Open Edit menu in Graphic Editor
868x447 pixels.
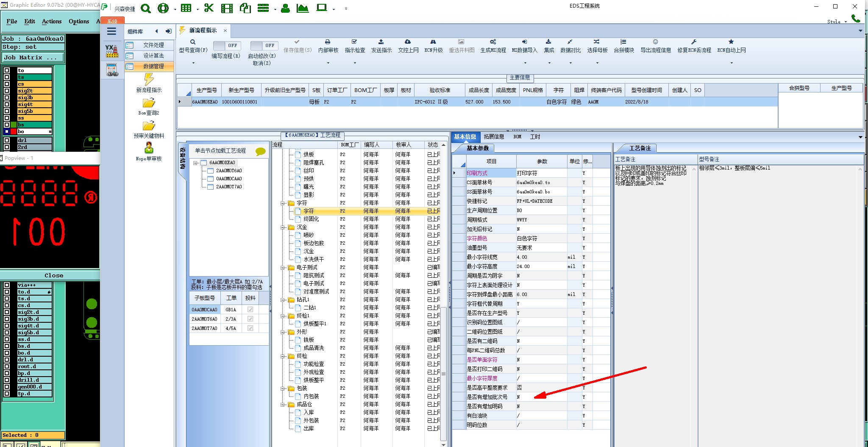[x=30, y=21]
